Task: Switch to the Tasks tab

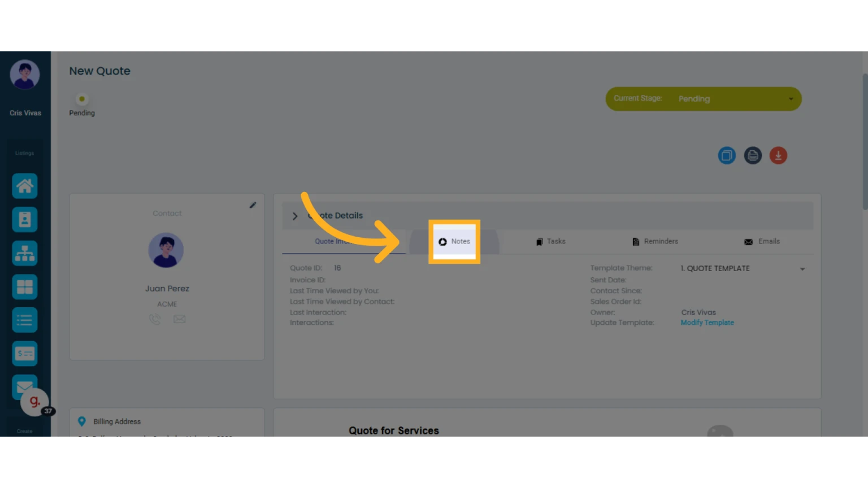Action: 551,241
